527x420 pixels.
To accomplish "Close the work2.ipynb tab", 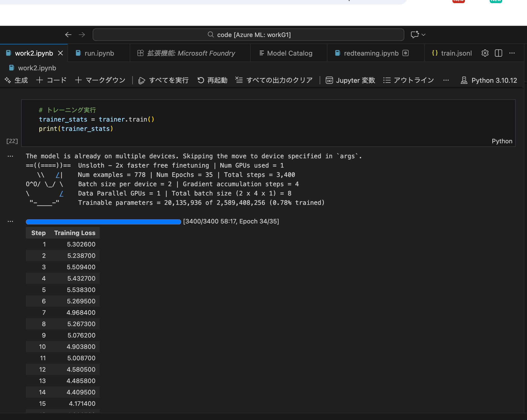I will [x=61, y=53].
